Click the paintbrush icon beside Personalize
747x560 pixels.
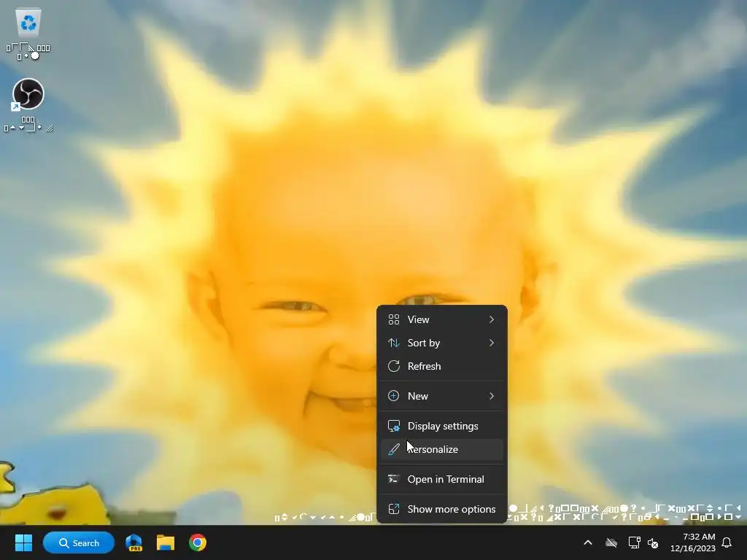(x=393, y=449)
